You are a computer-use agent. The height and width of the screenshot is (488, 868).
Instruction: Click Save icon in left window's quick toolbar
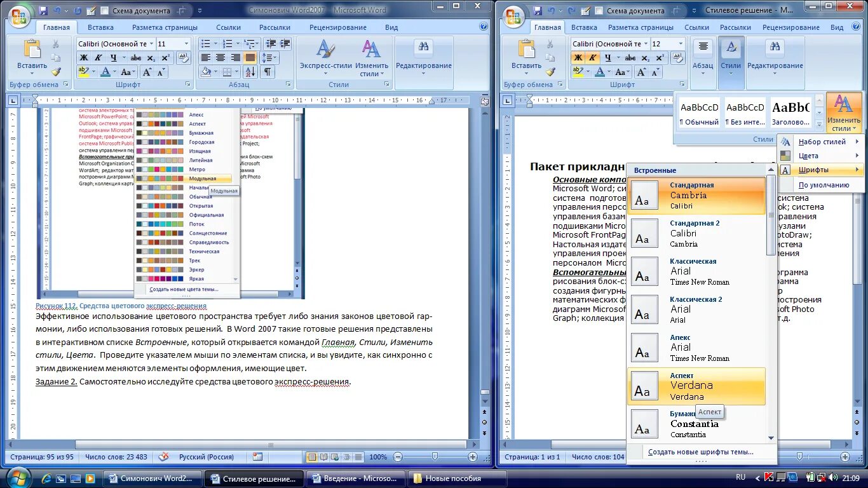(x=43, y=11)
